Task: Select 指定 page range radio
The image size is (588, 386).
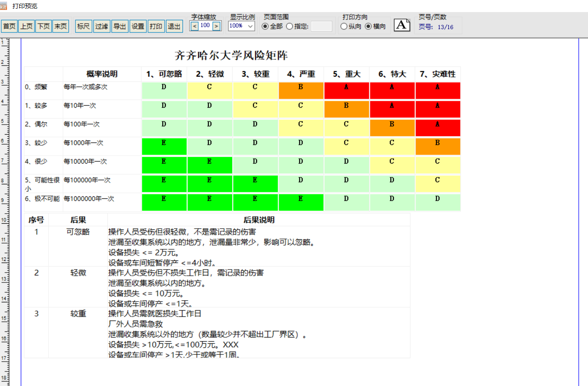Action: click(x=297, y=26)
